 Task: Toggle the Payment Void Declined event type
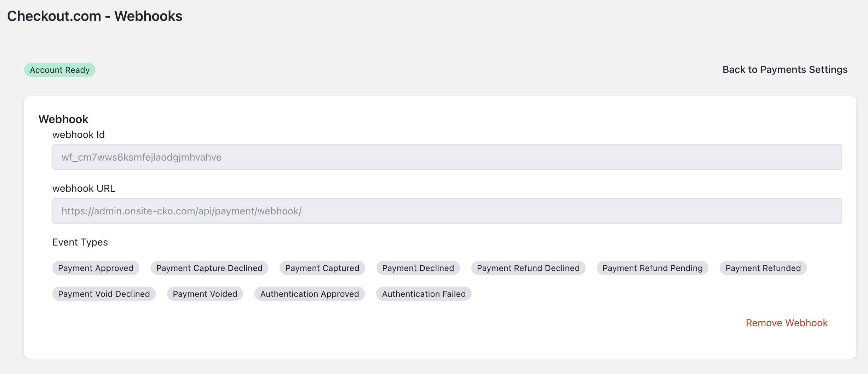[x=104, y=294]
